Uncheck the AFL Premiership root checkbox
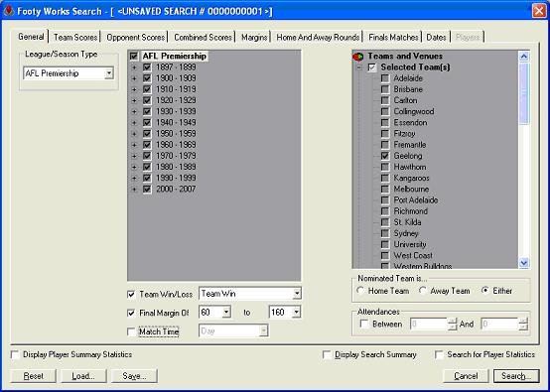 [x=134, y=57]
